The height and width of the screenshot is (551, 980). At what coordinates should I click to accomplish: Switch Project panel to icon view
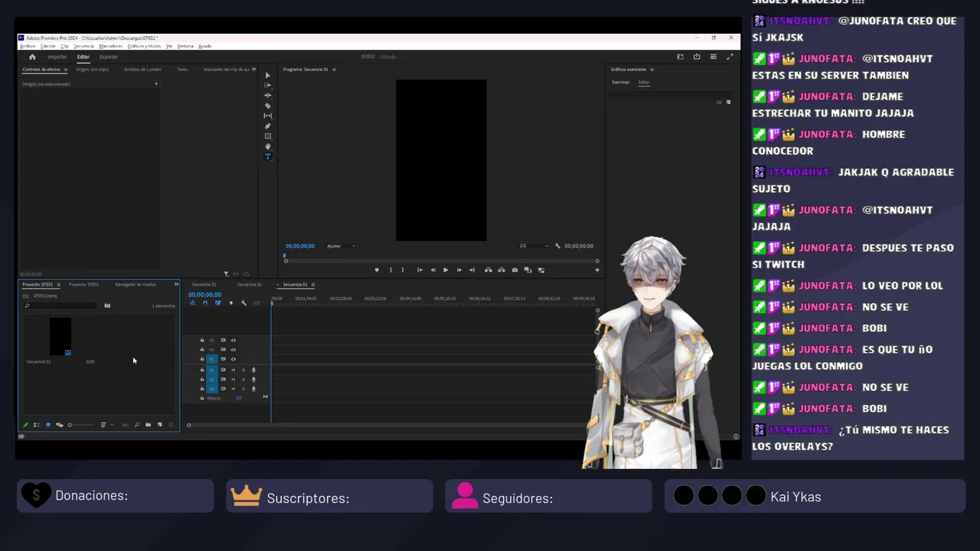coord(48,425)
